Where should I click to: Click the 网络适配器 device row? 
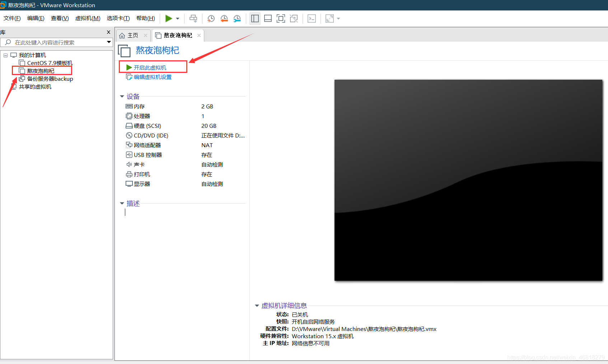point(185,145)
